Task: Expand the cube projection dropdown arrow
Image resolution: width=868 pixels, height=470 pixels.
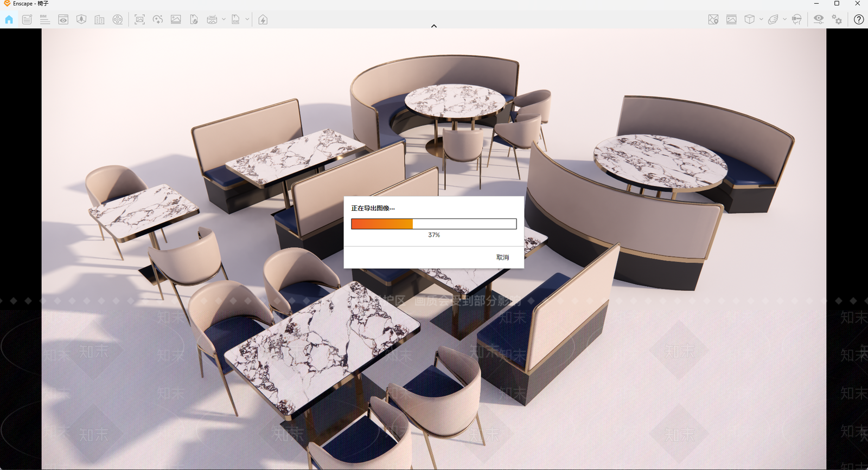Action: coord(761,20)
